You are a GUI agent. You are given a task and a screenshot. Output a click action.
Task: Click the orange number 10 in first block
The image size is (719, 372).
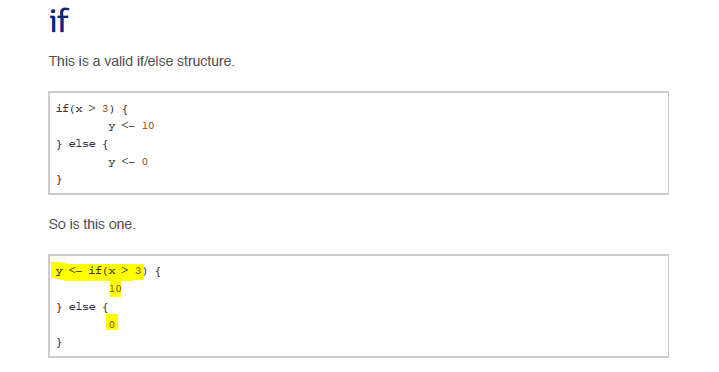[148, 126]
